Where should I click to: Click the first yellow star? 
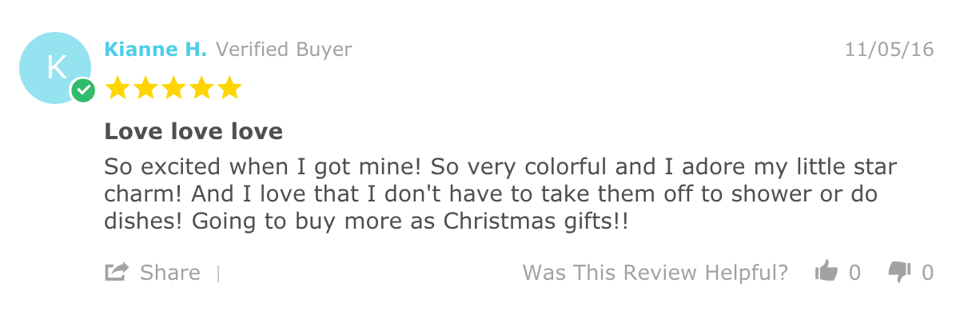point(118,88)
